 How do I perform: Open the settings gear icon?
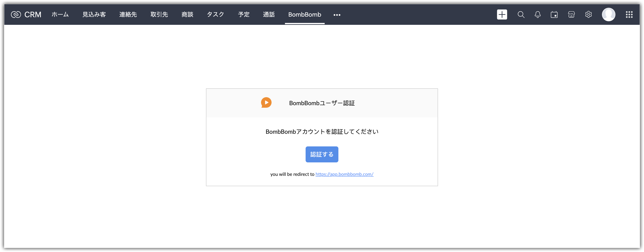(588, 15)
